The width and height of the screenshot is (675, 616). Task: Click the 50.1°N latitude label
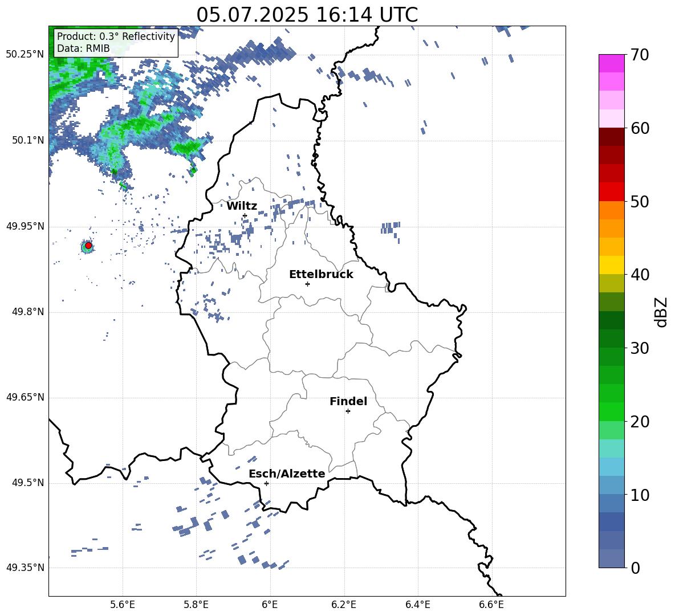[28, 140]
